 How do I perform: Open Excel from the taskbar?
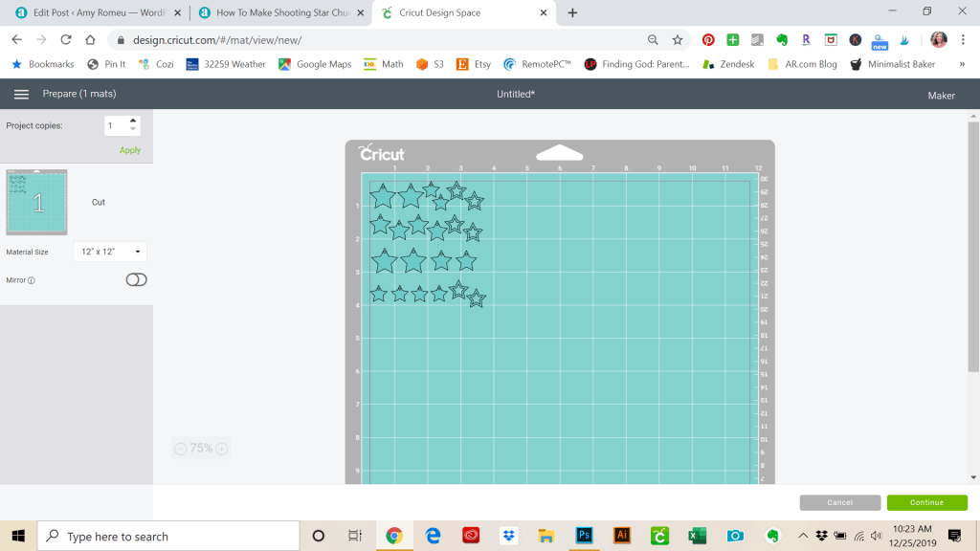[697, 536]
